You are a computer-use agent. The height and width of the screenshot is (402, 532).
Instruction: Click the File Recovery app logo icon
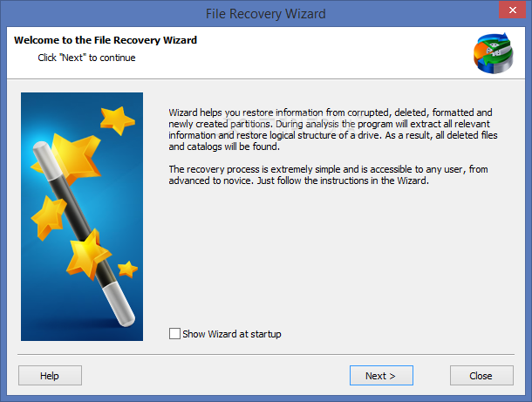[x=494, y=53]
